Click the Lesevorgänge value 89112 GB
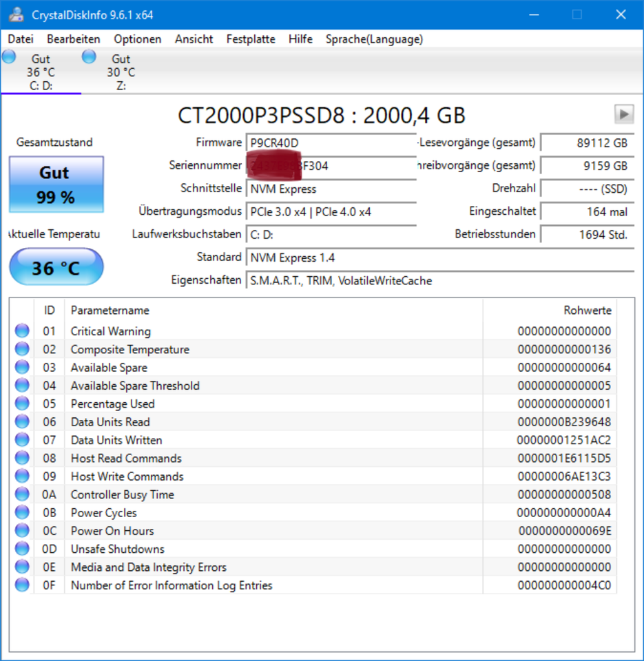Screen dimensions: 644x661 [x=588, y=143]
